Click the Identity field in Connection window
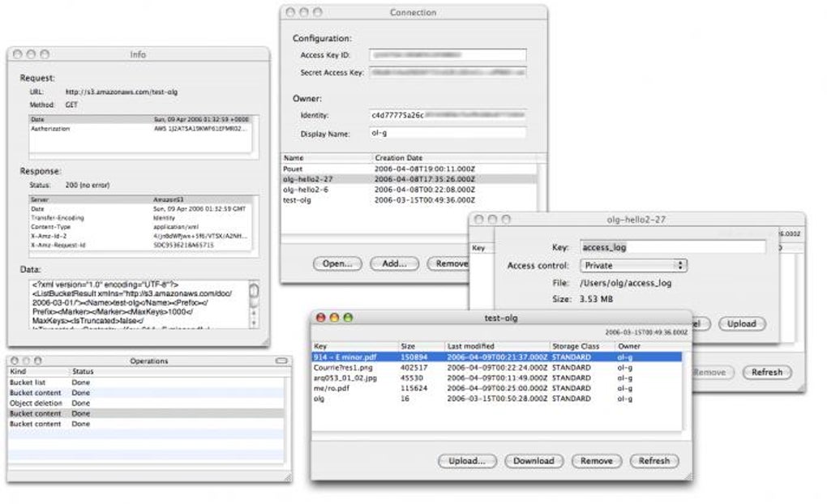Image resolution: width=827 pixels, height=504 pixels. click(x=448, y=115)
